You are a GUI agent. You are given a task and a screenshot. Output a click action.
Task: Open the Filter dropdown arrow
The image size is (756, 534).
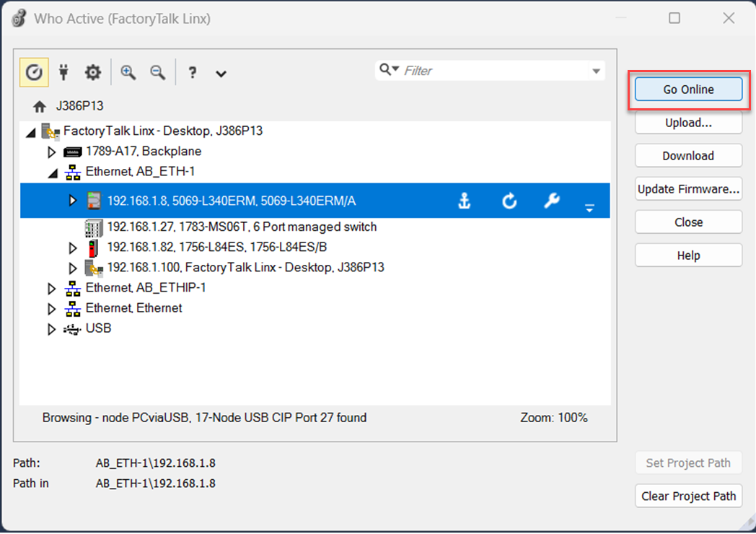coord(596,70)
